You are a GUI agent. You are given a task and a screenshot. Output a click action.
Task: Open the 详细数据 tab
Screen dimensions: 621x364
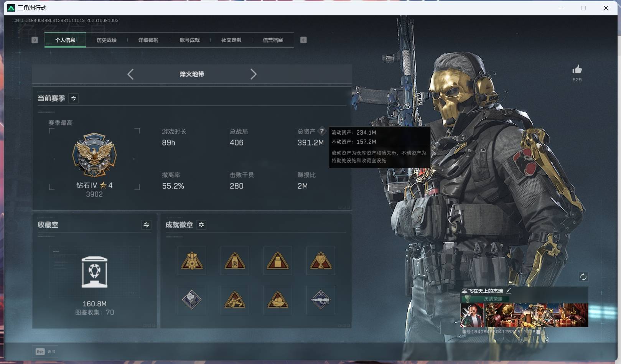pyautogui.click(x=148, y=40)
